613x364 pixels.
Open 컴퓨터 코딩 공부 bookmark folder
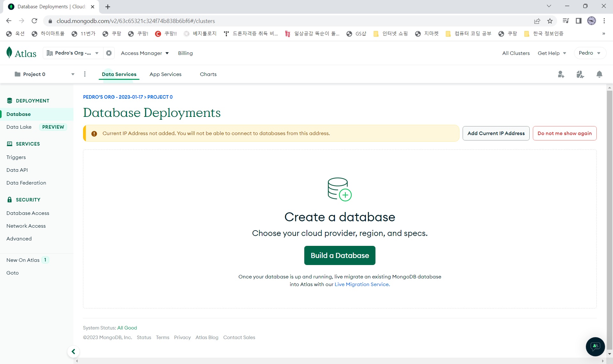[x=468, y=34]
